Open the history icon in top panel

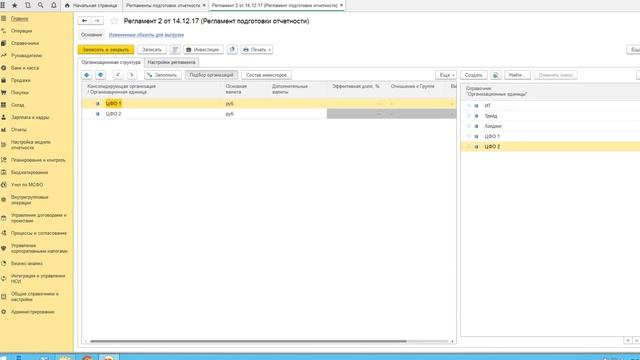coord(28,5)
